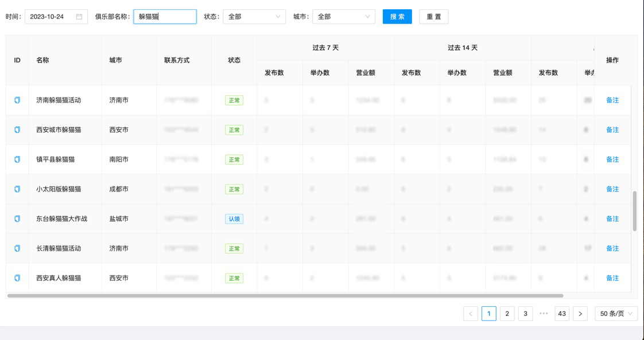Copy ID of 西安城市躲猫猫 row
The height and width of the screenshot is (340, 644).
17,130
